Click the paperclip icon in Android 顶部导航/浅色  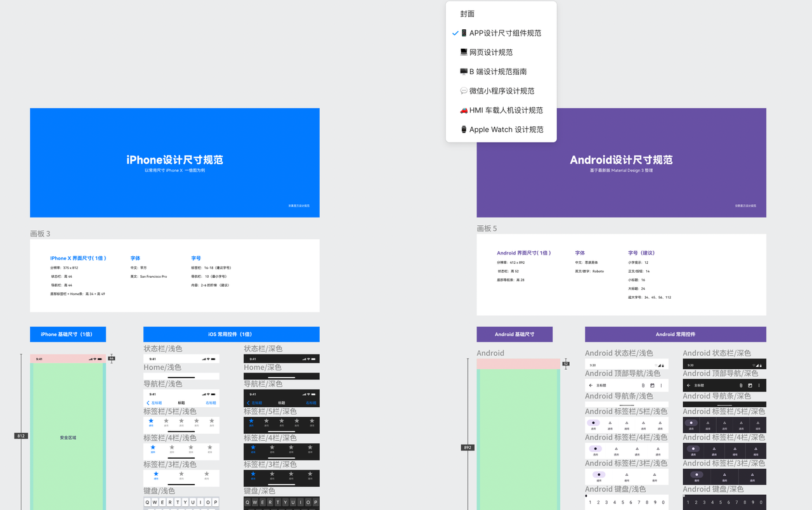[x=643, y=385]
